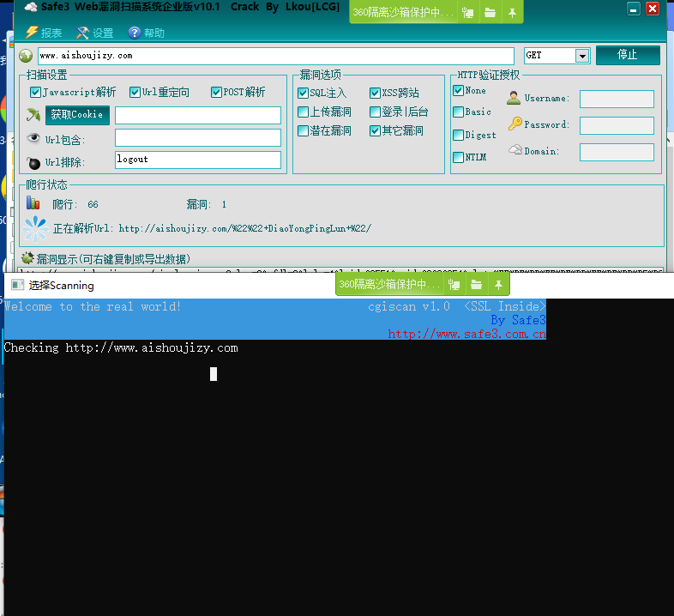Click the eye icon beside Url包含

point(33,138)
